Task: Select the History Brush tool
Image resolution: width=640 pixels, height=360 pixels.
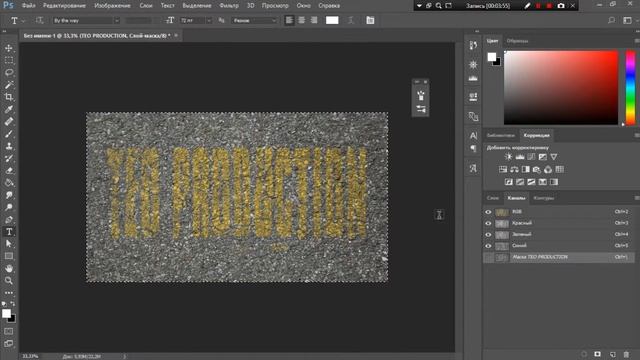Action: coord(9,158)
